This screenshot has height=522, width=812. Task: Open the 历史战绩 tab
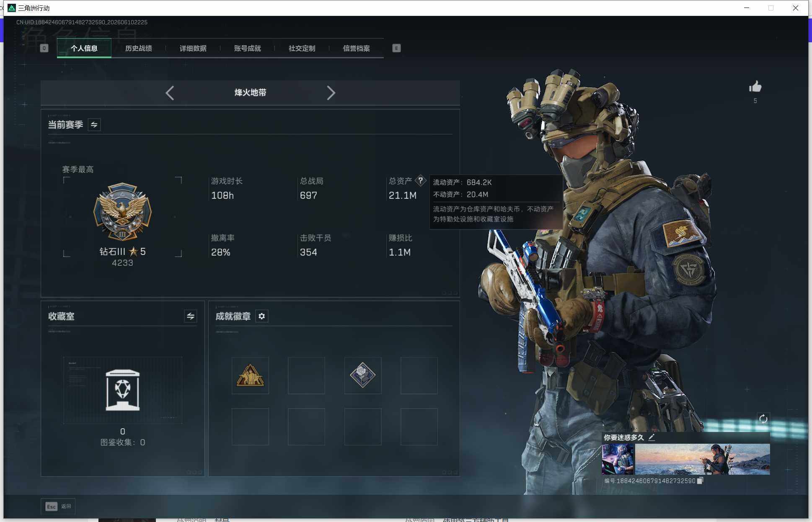click(x=139, y=48)
